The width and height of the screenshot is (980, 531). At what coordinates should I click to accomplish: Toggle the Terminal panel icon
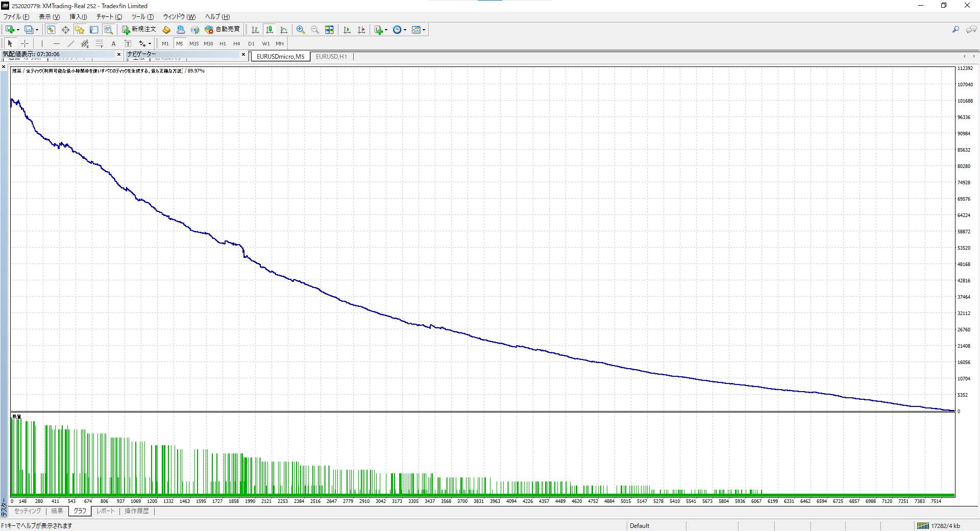(x=94, y=30)
